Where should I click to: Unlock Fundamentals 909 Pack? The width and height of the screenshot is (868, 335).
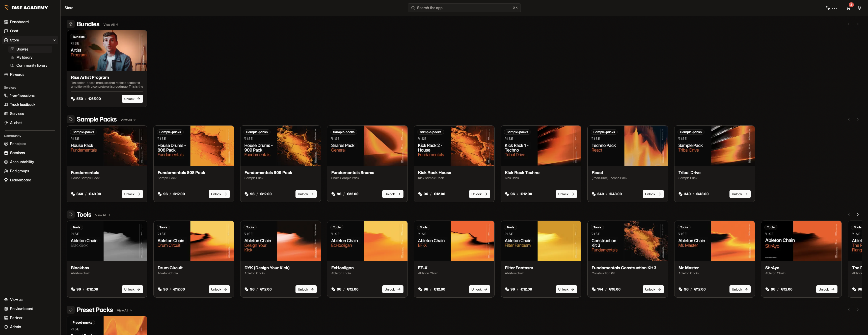pos(306,194)
